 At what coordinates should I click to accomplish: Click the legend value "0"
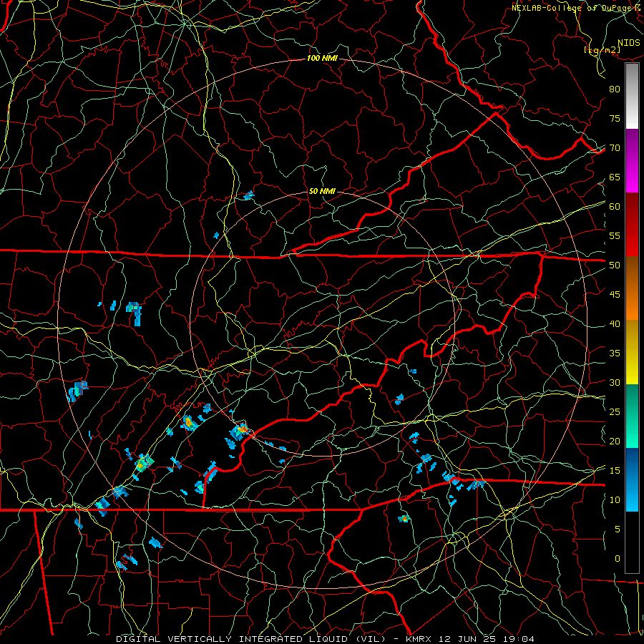tap(618, 559)
